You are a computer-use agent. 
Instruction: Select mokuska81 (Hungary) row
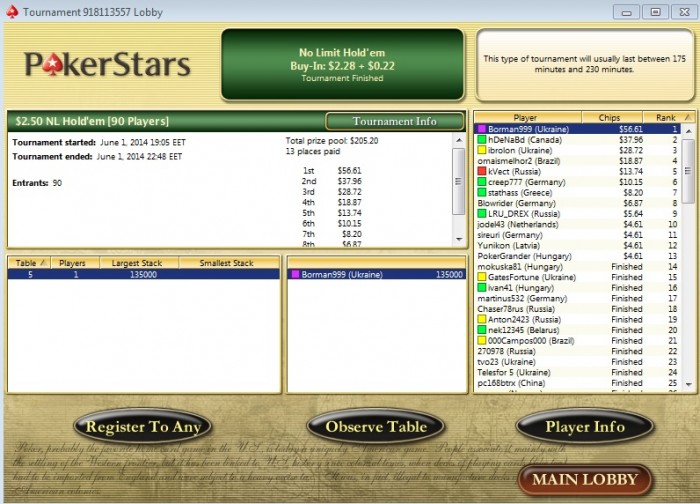578,267
